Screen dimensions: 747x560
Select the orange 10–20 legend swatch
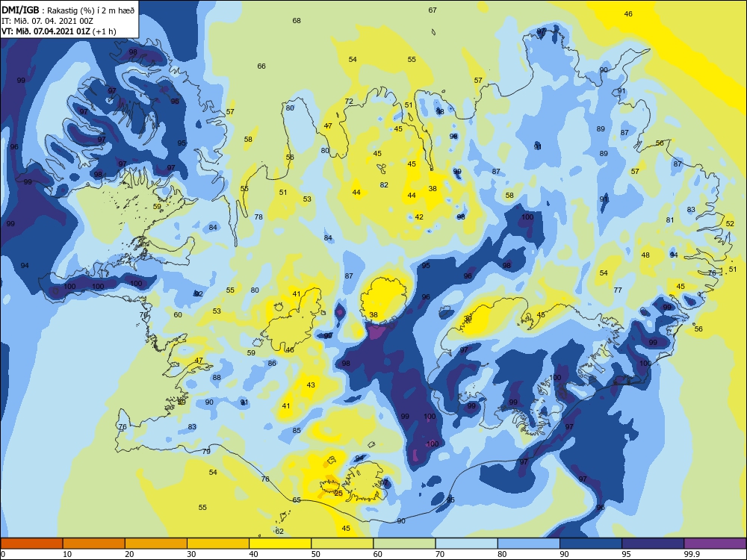pyautogui.click(x=94, y=544)
